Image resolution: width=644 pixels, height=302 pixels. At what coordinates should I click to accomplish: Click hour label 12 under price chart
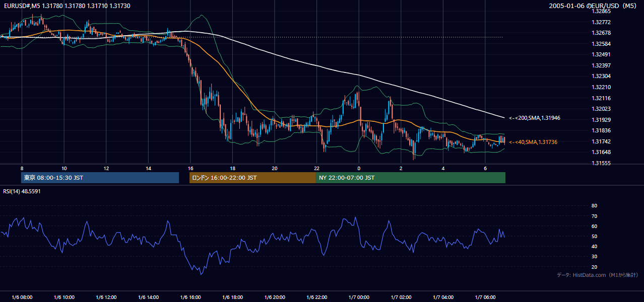106,168
